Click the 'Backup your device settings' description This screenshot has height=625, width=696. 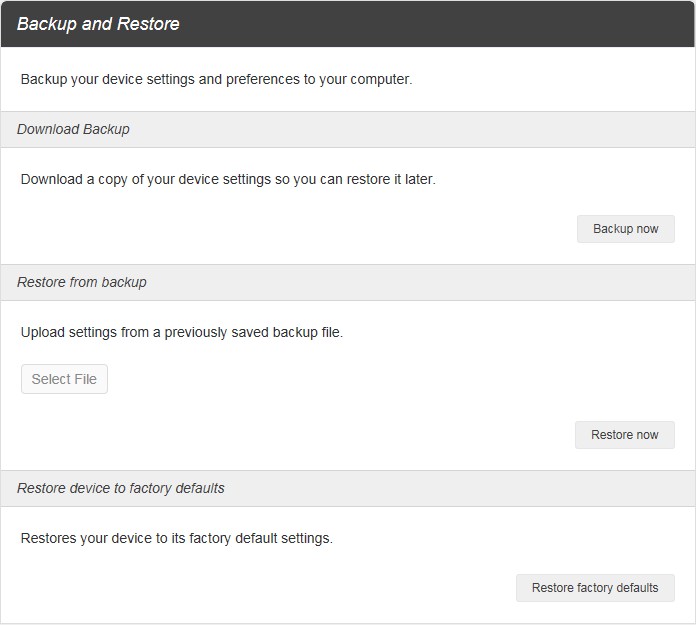click(217, 79)
